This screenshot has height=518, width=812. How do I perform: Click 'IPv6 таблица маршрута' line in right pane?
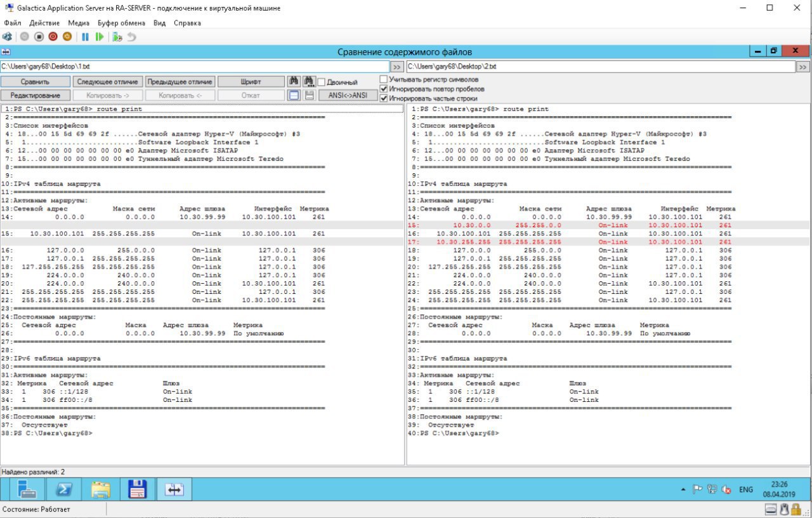[x=462, y=359]
